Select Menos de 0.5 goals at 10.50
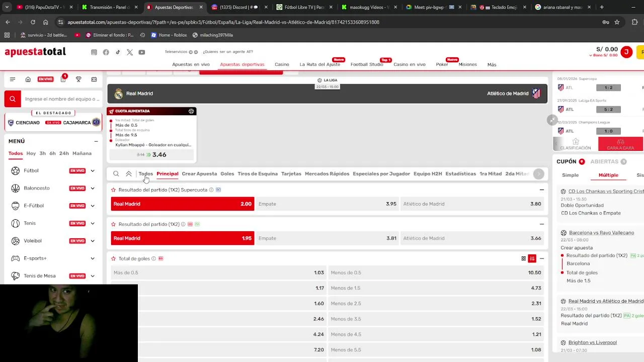The height and width of the screenshot is (362, 644). 436,273
